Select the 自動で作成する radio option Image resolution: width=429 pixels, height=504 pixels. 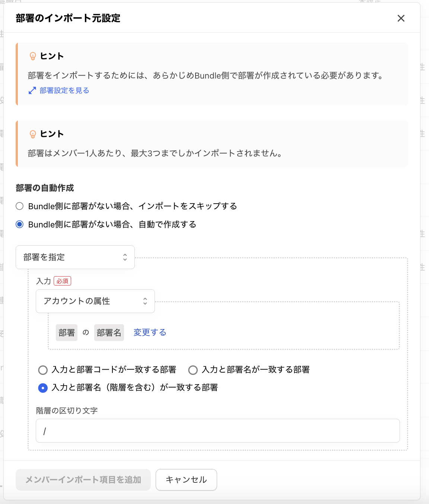point(20,224)
